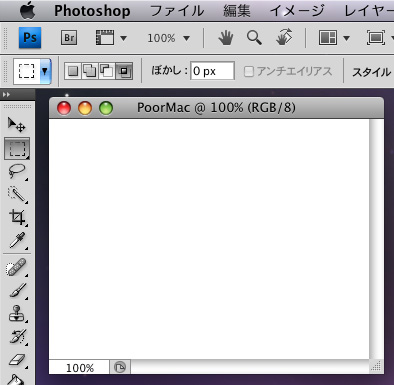Open the Arrange Documents dropdown
This screenshot has width=394, height=385.
[334, 38]
